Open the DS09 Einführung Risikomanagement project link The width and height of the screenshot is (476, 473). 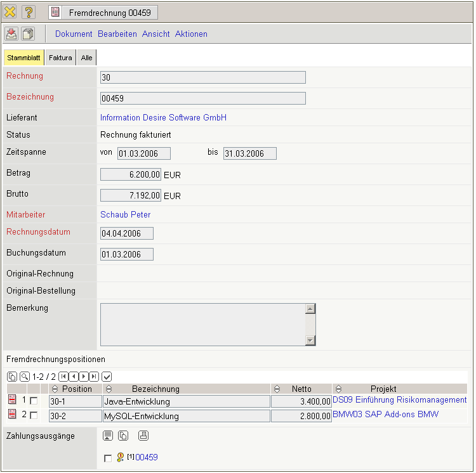399,400
